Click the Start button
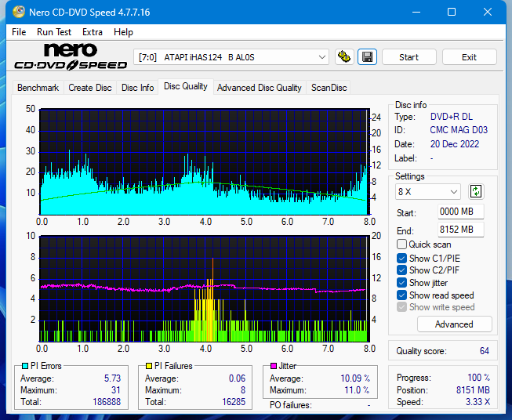512x420 pixels. click(409, 57)
